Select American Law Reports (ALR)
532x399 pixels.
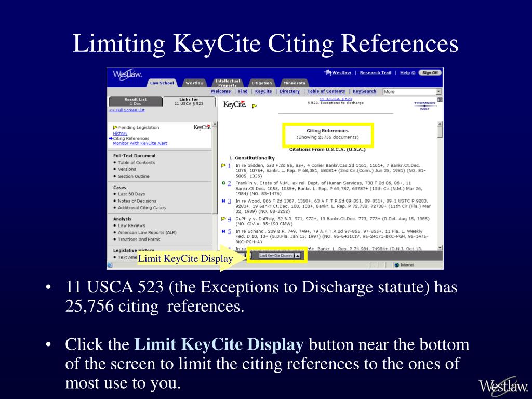(147, 232)
